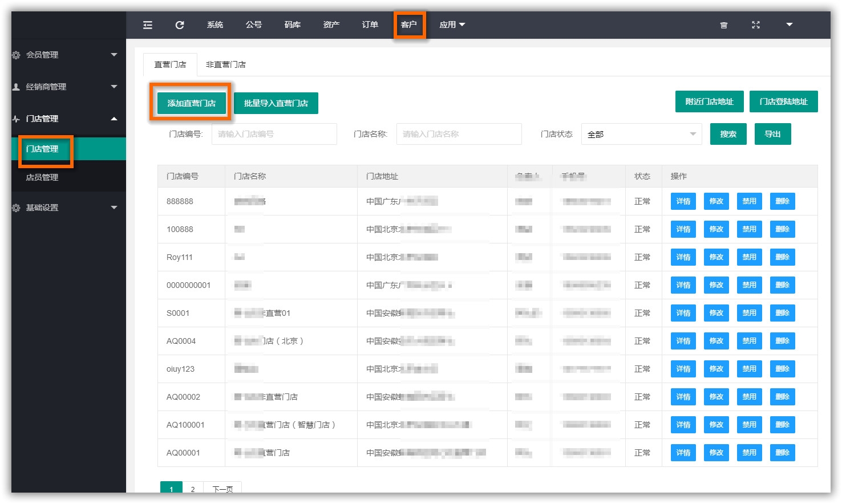Open the 系统 top menu
842x504 pixels.
[x=215, y=25]
